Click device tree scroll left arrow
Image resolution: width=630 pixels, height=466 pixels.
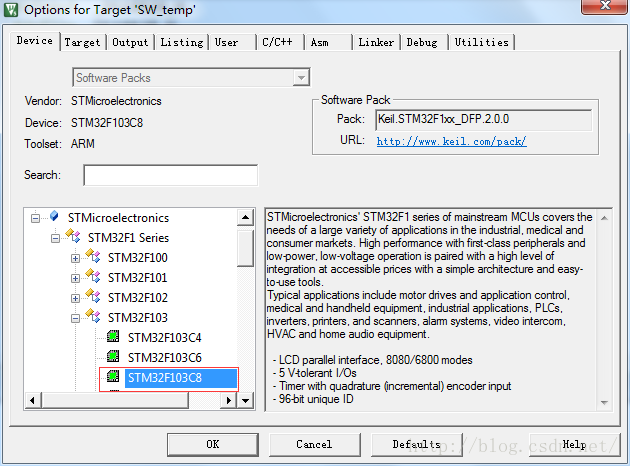[33, 401]
